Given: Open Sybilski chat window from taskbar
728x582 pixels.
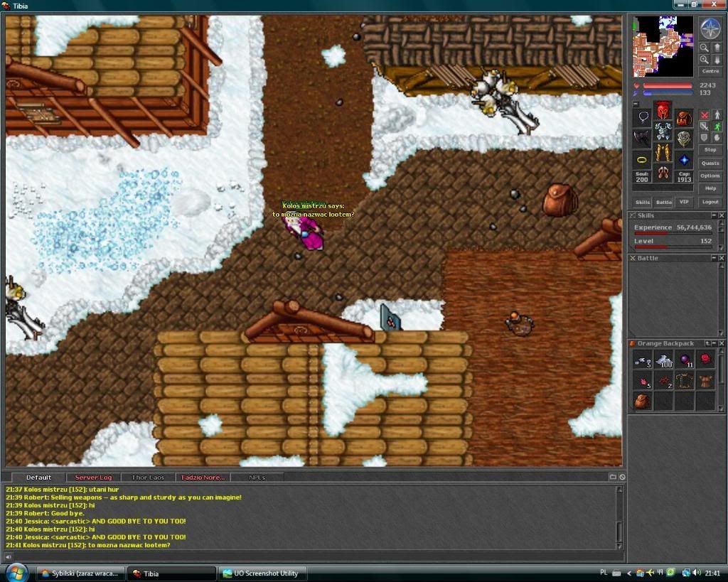Looking at the screenshot, I should (x=81, y=573).
